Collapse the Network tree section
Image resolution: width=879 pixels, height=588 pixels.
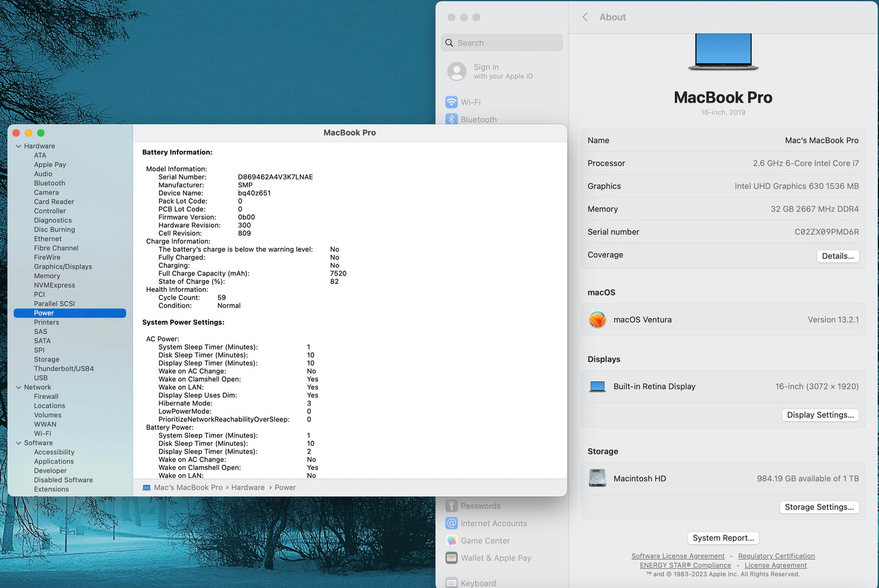point(18,387)
